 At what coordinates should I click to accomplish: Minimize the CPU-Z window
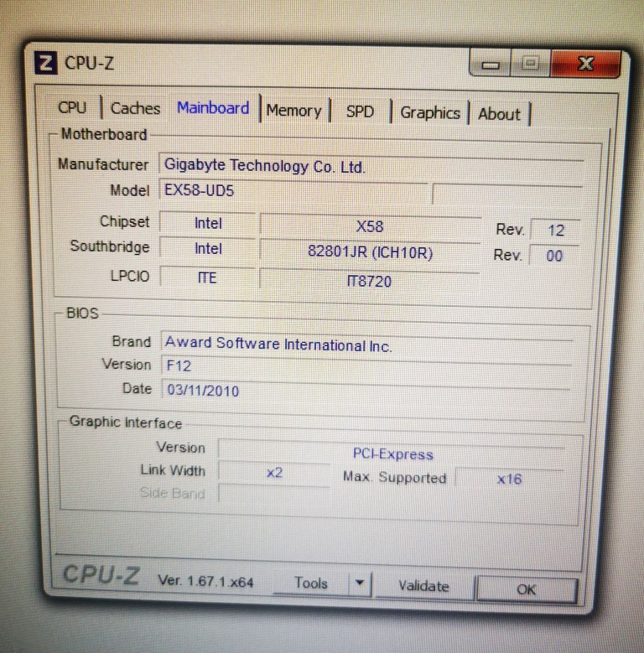click(x=491, y=65)
